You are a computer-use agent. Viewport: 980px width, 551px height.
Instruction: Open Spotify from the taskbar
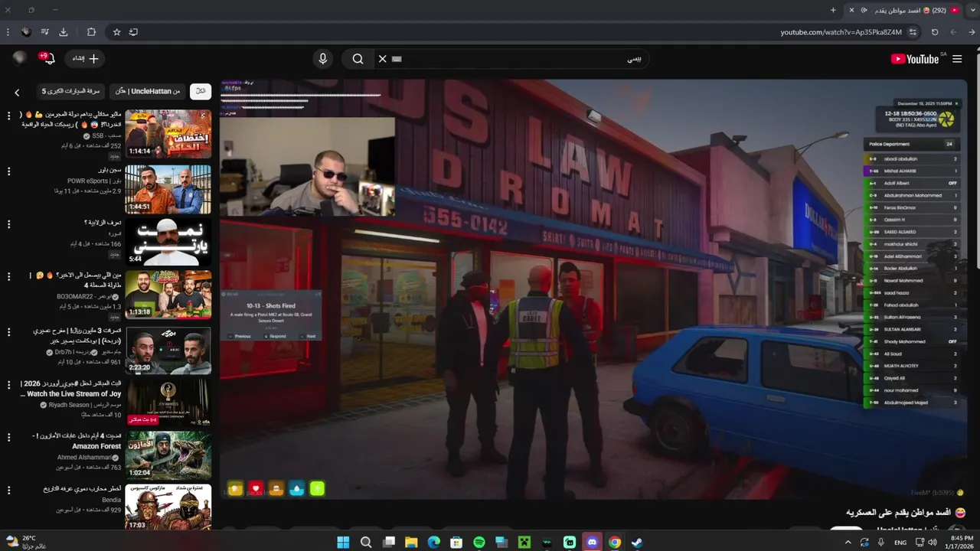pyautogui.click(x=479, y=542)
